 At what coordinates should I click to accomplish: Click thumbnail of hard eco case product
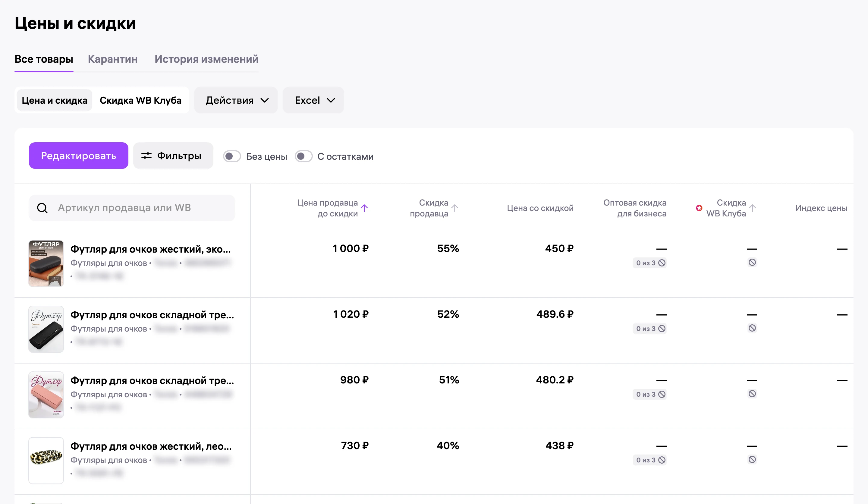point(46,263)
